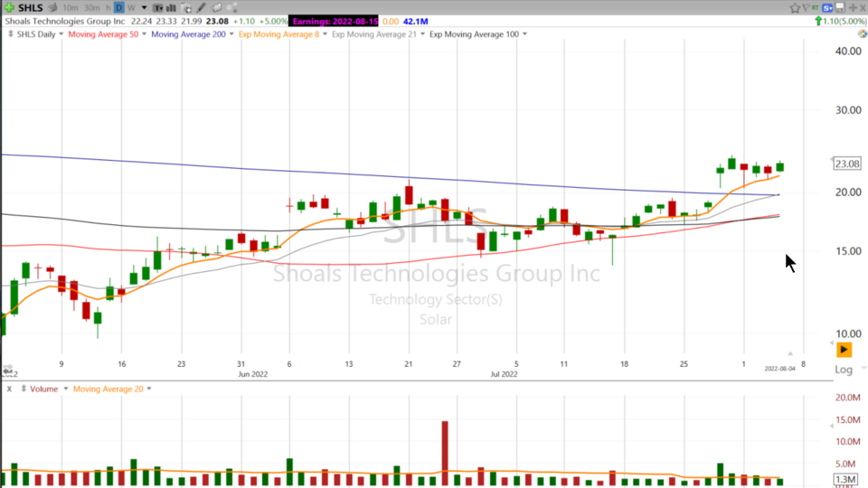Click Exp Moving Average 8 label
The width and height of the screenshot is (868, 488).
pyautogui.click(x=278, y=34)
